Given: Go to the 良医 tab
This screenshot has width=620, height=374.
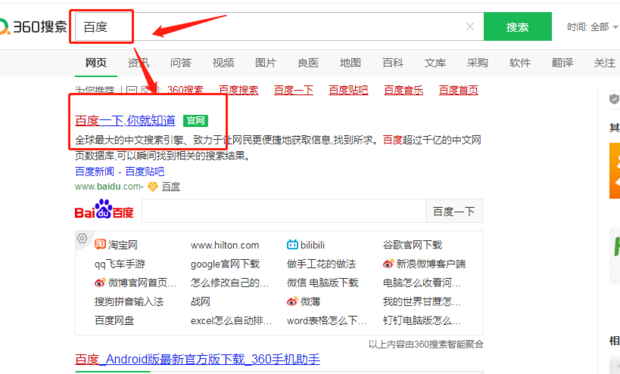Looking at the screenshot, I should 308,62.
